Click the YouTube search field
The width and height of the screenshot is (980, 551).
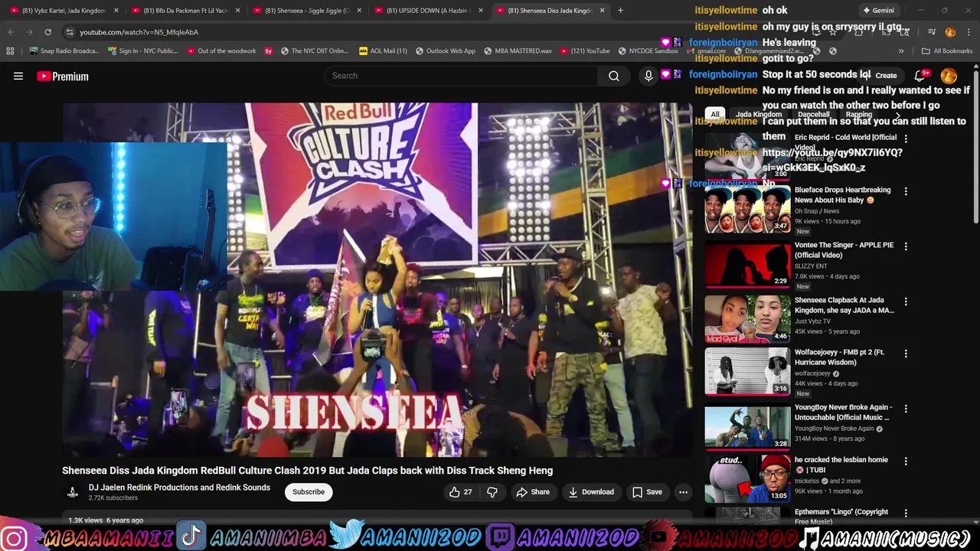(x=461, y=76)
